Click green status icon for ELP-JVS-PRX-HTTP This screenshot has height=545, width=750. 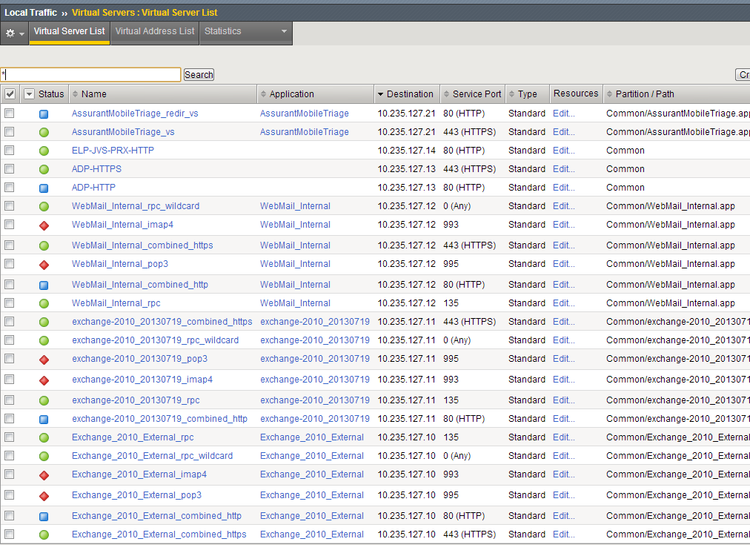(x=44, y=151)
